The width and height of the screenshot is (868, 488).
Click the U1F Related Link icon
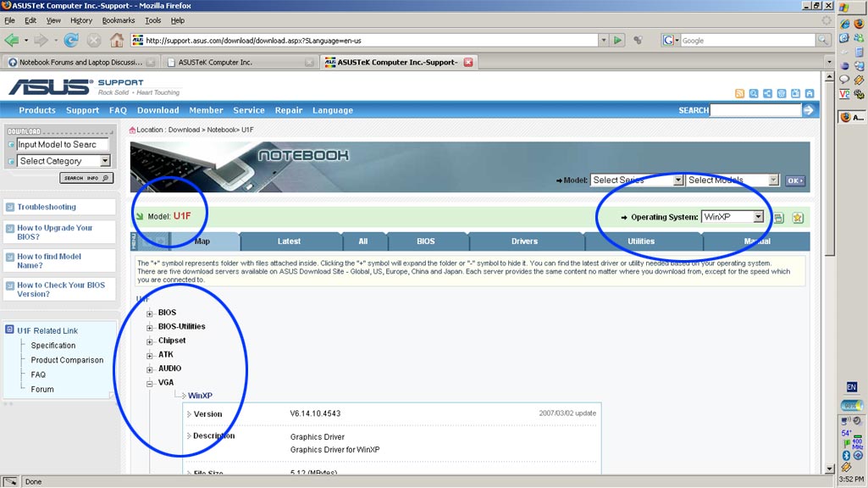point(9,330)
